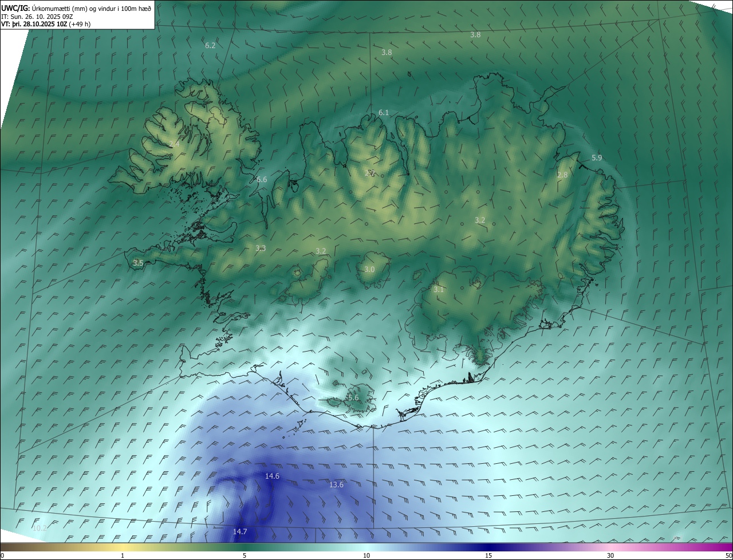Screen dimensions: 733x560
Task: Click the colour scale tick label 0
Action: (2, 555)
